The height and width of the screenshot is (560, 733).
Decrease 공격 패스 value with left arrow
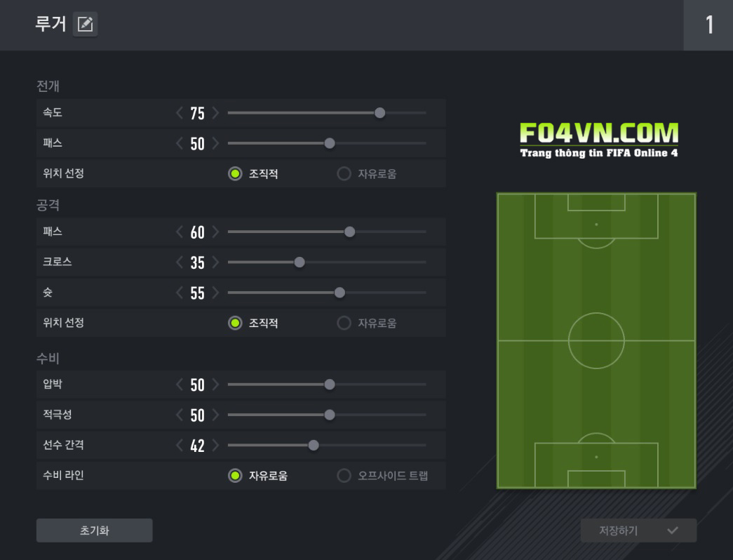[x=180, y=232]
